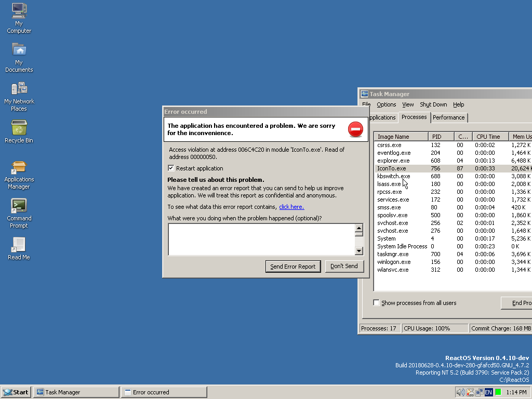Click the red error stop icon in dialog
This screenshot has height=399, width=532.
pyautogui.click(x=355, y=129)
